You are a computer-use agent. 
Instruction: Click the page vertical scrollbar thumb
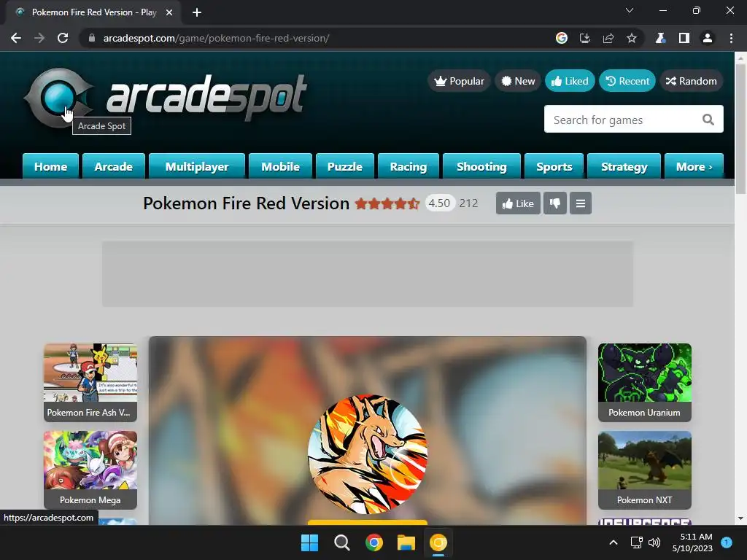[x=740, y=128]
